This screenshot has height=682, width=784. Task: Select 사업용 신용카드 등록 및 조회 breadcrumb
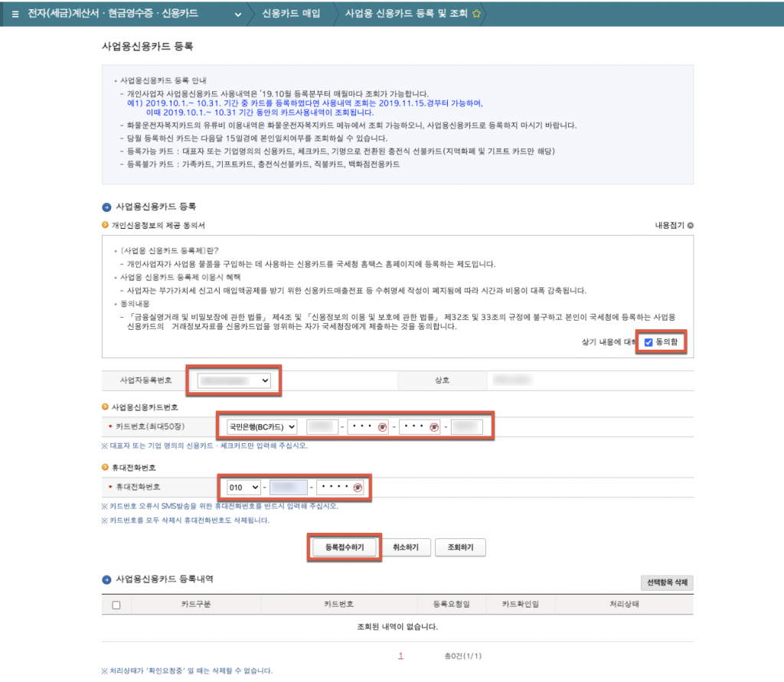406,14
